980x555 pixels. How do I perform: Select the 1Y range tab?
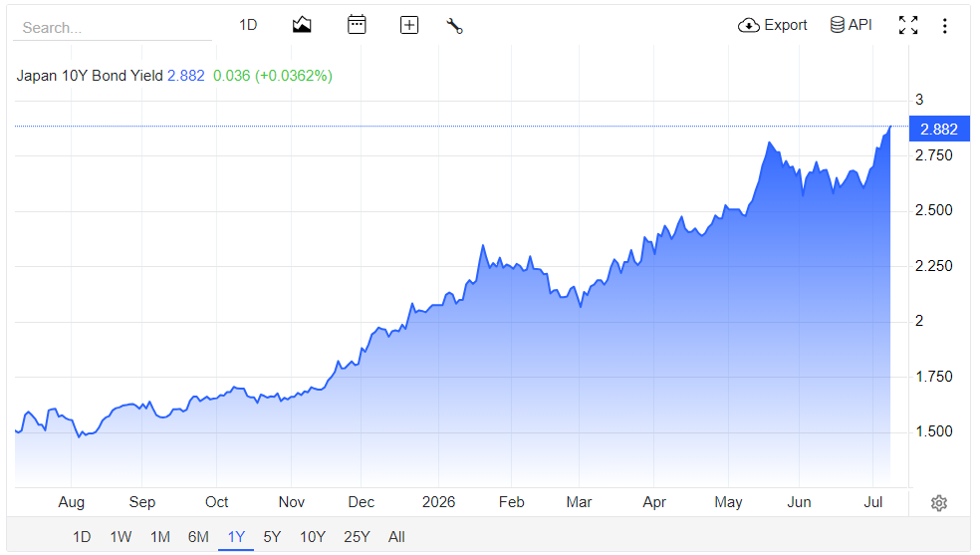(236, 537)
